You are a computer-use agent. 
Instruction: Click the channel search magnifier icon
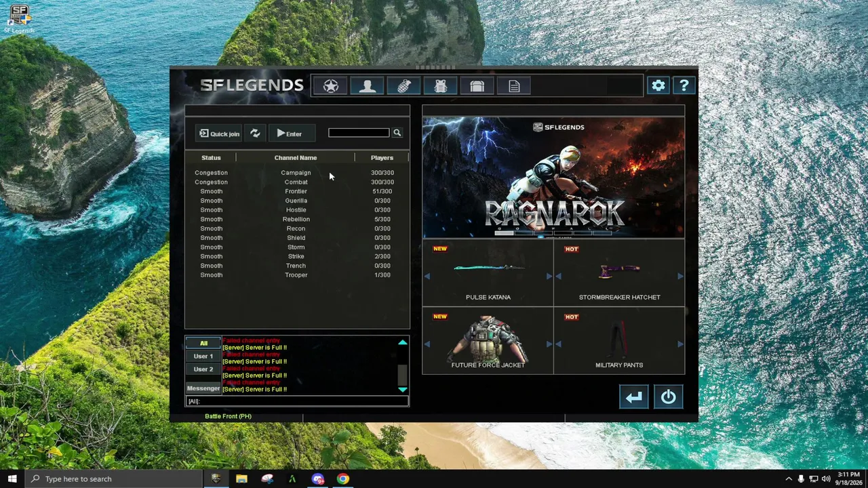(x=397, y=133)
